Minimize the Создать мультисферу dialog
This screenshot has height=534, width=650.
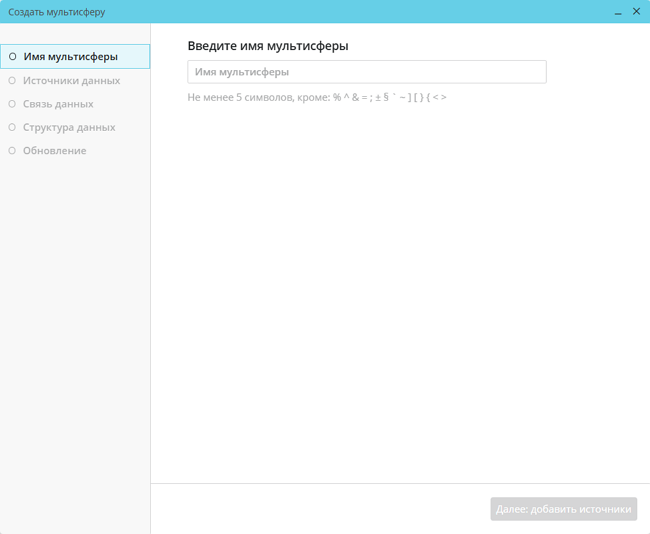tap(619, 12)
